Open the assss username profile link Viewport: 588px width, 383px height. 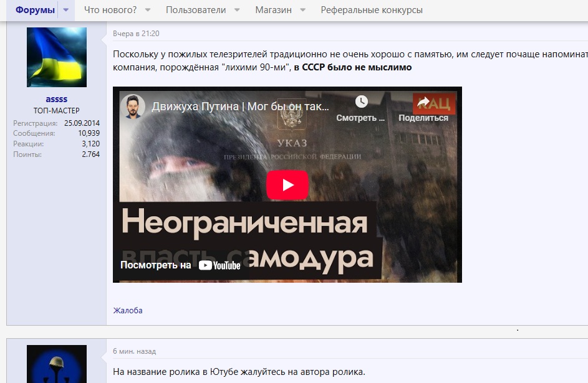[x=57, y=99]
